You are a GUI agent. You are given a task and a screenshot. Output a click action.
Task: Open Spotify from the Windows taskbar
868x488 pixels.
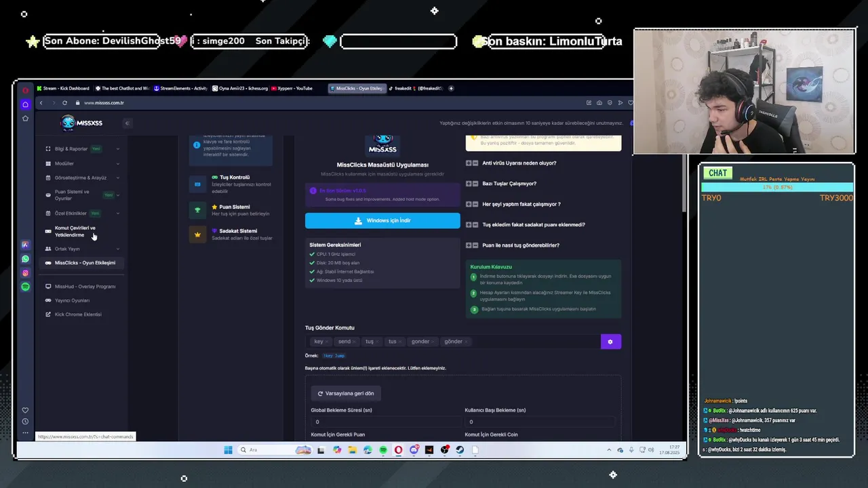point(383,450)
